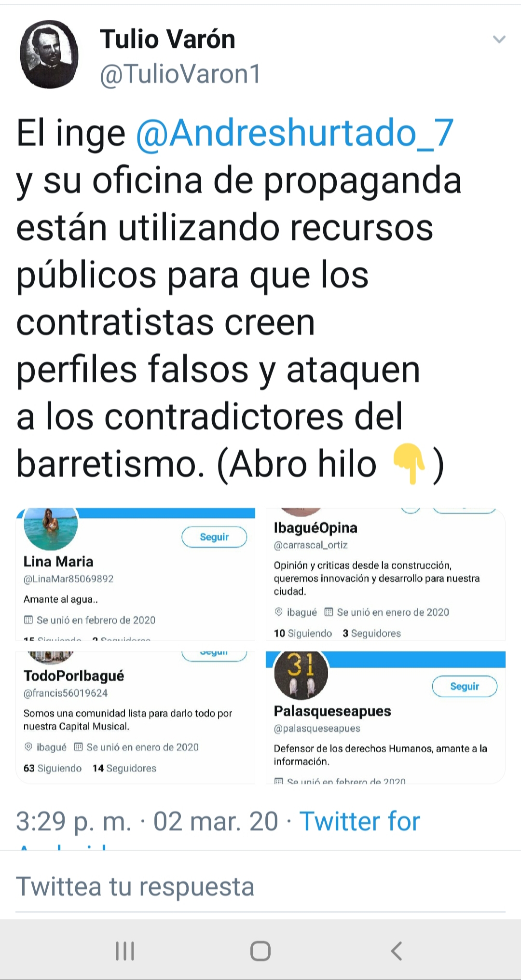Open the @Andreshurtado_7 mention link
Screen dimensions: 521x980
point(295,133)
